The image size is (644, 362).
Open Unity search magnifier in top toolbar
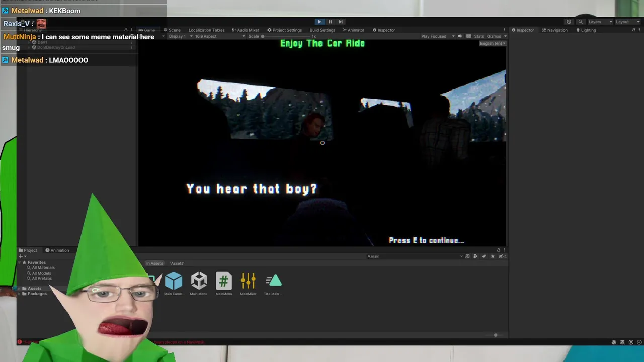pyautogui.click(x=580, y=22)
